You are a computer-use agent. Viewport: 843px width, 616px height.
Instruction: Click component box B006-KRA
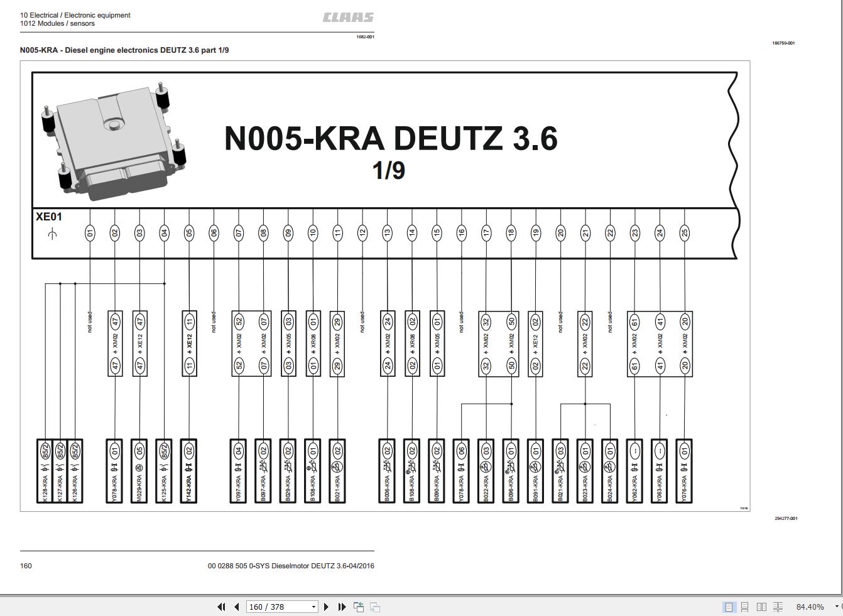(387, 471)
